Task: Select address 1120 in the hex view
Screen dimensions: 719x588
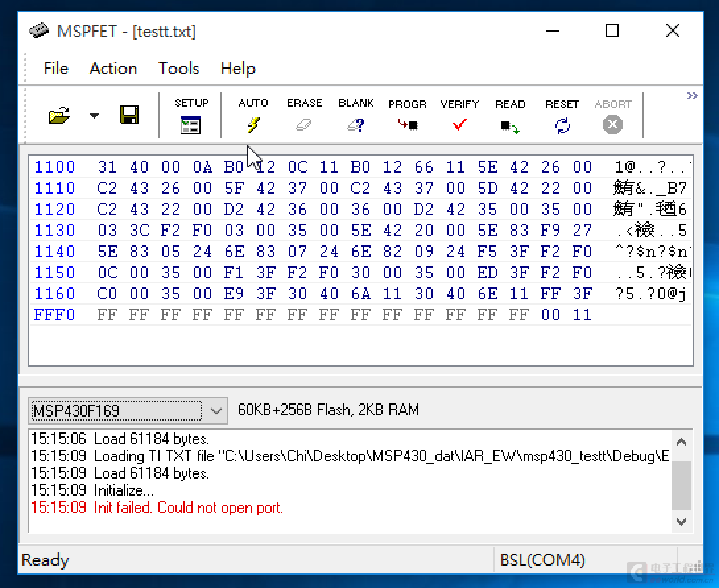Action: [x=55, y=209]
